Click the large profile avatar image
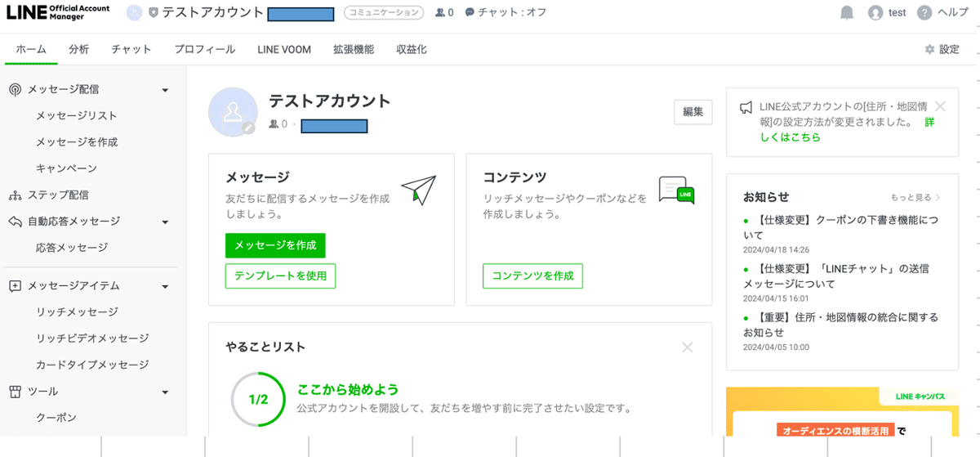The image size is (980, 457). [233, 111]
